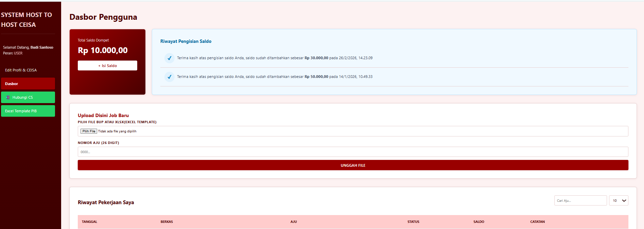This screenshot has height=229, width=644.
Task: Click the icon on Hubungi CS button
Action: (x=8, y=97)
